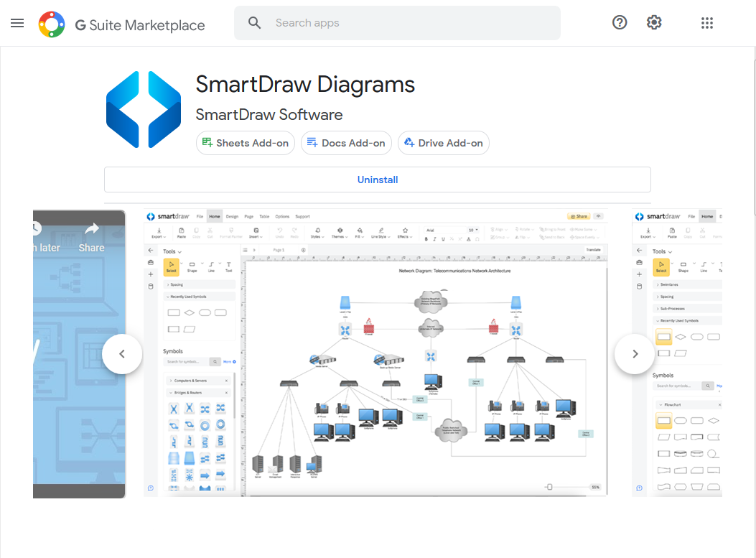The height and width of the screenshot is (558, 756).
Task: Select the Drive Add-on chip
Action: click(444, 143)
